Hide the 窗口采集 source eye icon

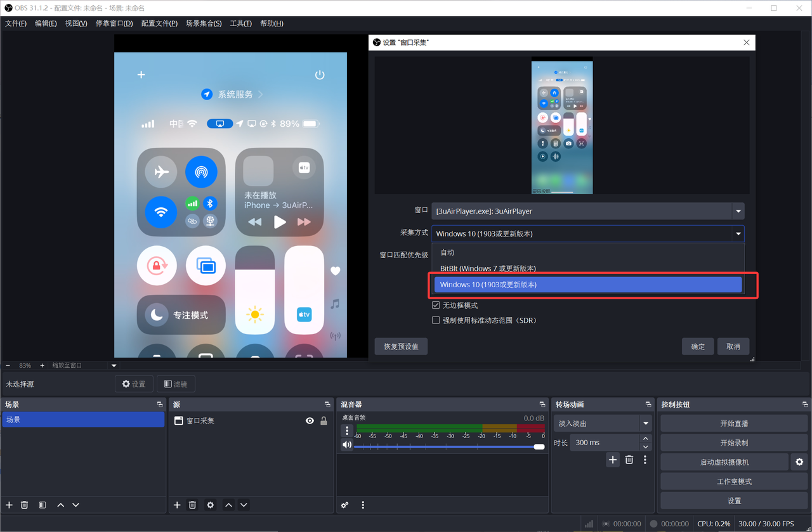click(x=310, y=420)
